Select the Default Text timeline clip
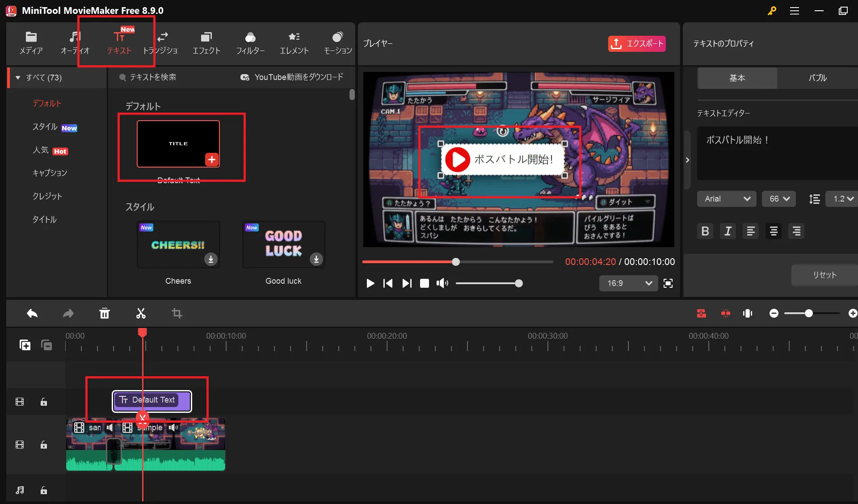Viewport: 858px width, 504px height. point(152,400)
